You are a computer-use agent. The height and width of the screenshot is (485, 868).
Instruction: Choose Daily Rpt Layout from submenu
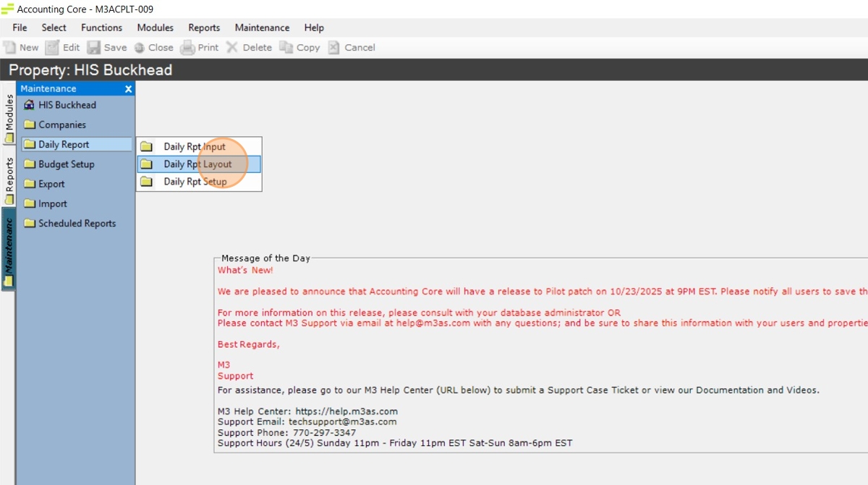click(197, 164)
